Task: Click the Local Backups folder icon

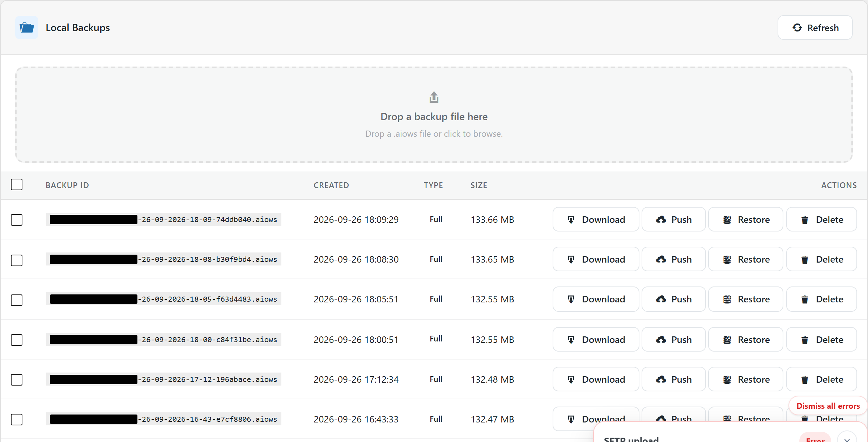Action: point(27,27)
